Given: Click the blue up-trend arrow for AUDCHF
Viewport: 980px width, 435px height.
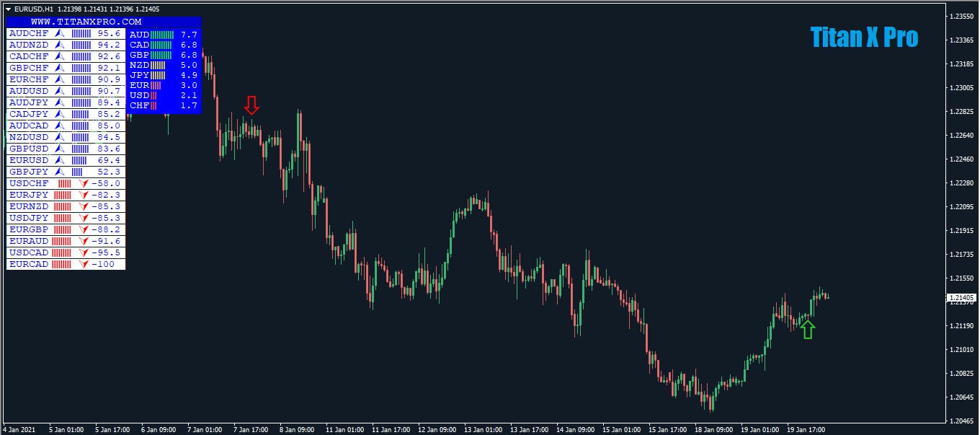Looking at the screenshot, I should click(61, 33).
